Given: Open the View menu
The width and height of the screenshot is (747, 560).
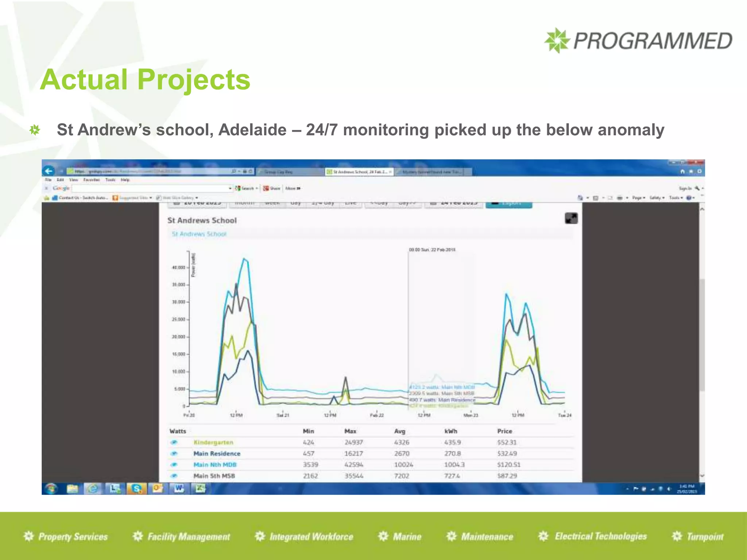Looking at the screenshot, I should 74,180.
